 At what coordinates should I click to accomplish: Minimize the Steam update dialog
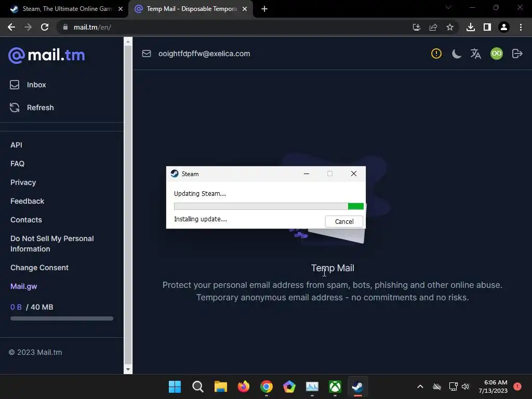[307, 174]
